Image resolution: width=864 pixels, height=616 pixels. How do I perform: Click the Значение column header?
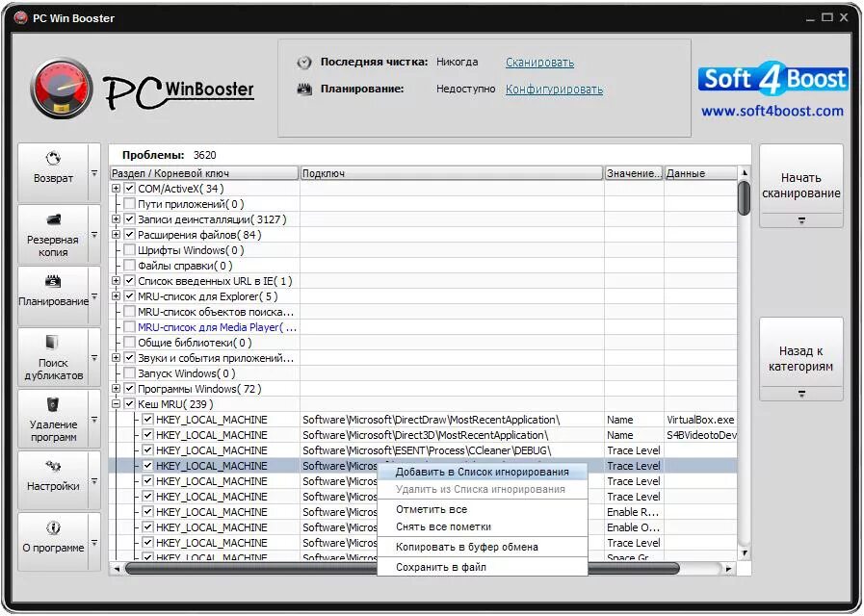tap(633, 172)
